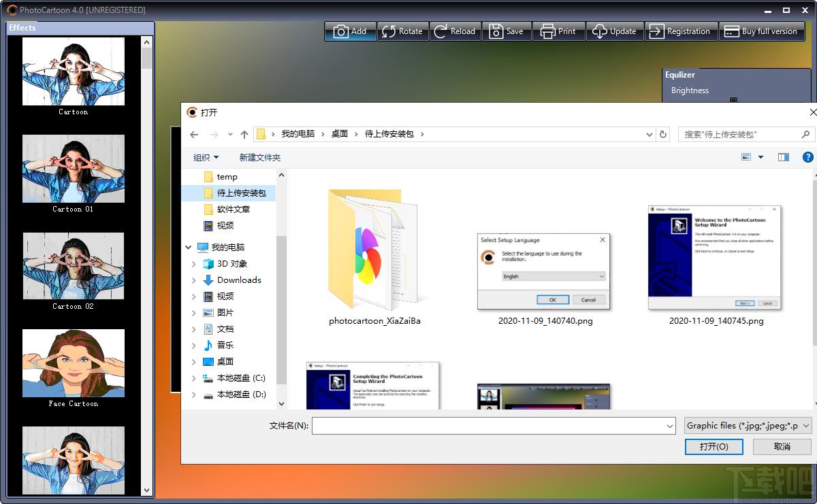Open the 组织 menu
Image resolution: width=817 pixels, height=504 pixels.
coord(206,157)
